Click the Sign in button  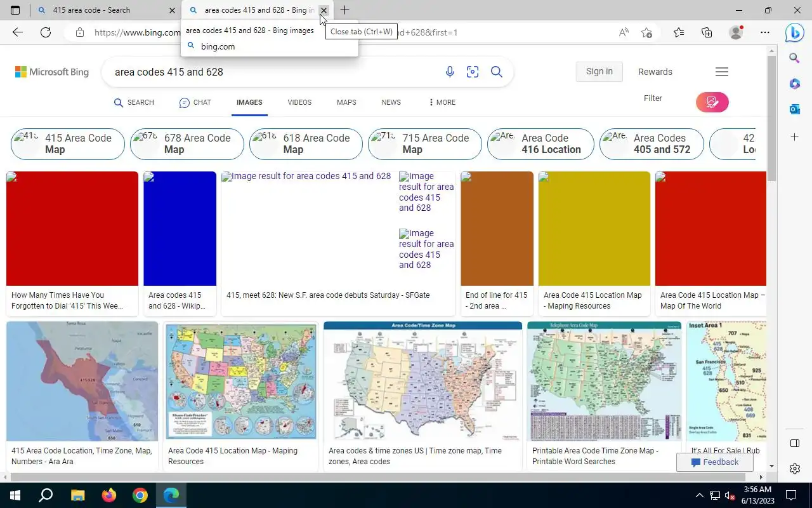599,71
